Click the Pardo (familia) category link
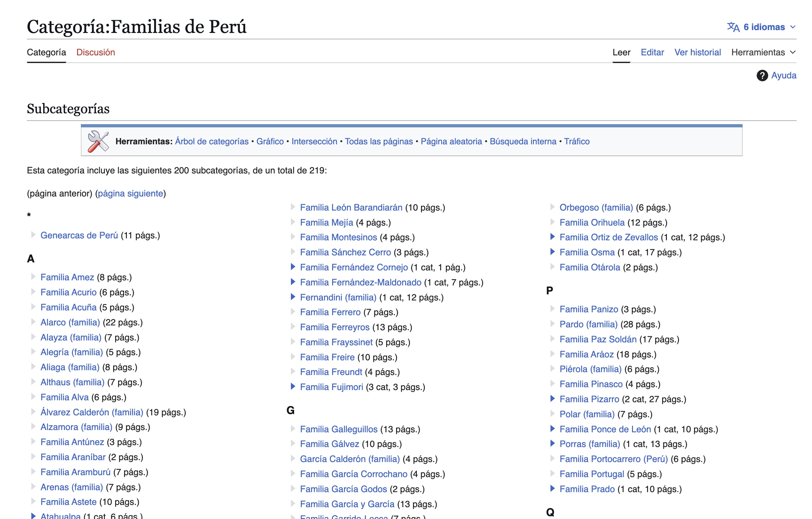Screen dimensions: 812x519 (x=588, y=324)
